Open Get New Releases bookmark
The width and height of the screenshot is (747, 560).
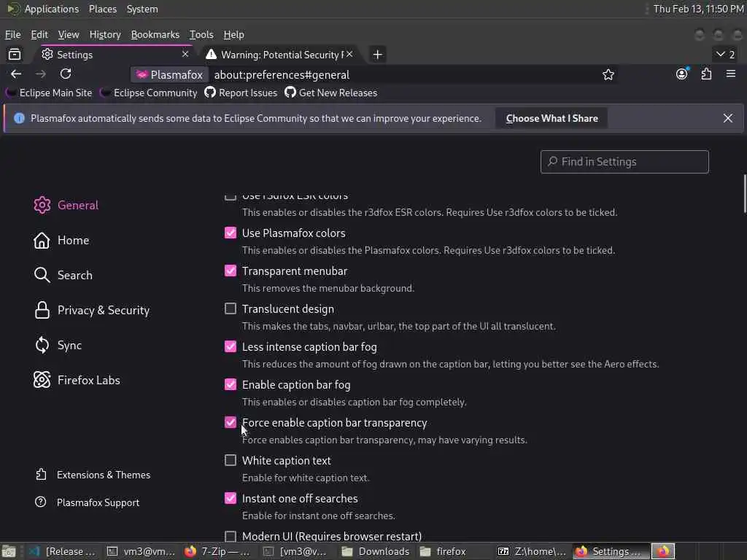click(x=330, y=93)
